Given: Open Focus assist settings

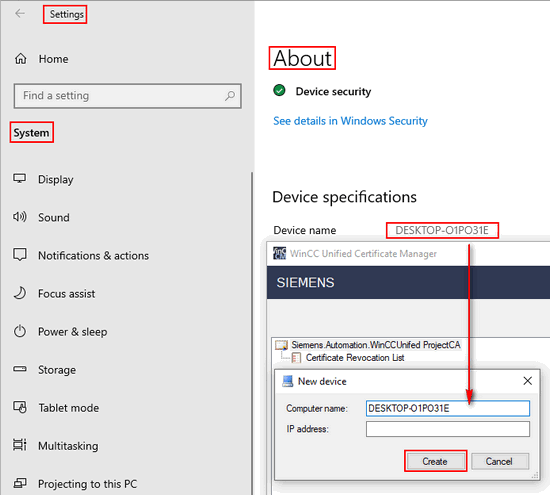Looking at the screenshot, I should (66, 294).
